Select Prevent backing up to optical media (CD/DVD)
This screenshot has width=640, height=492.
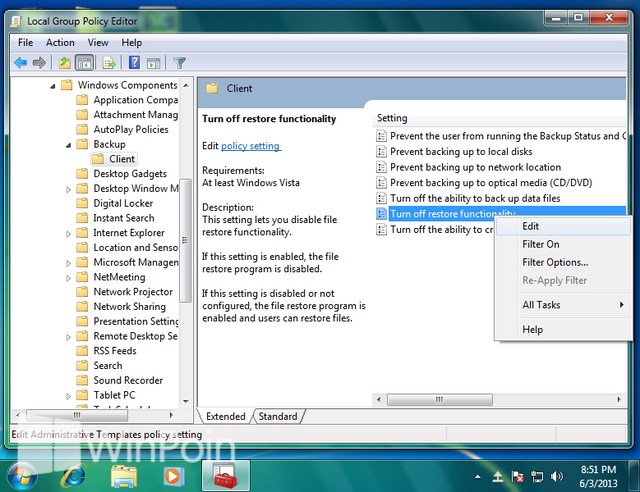(491, 183)
